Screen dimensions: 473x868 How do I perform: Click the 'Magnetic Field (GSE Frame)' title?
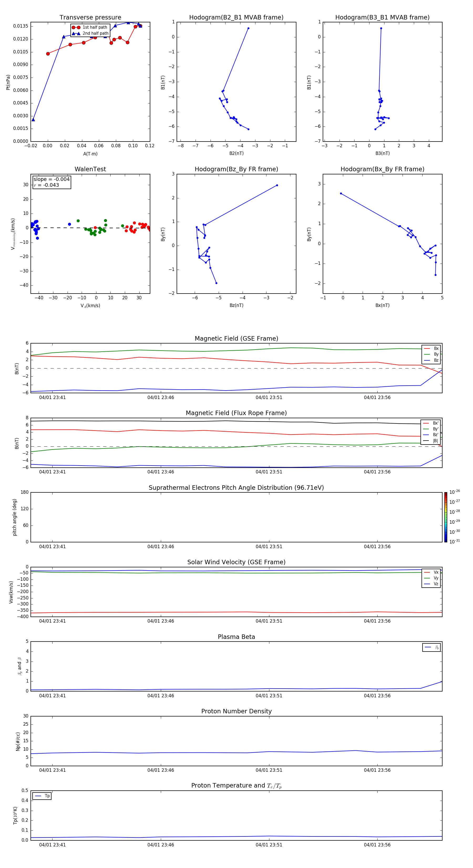(x=236, y=339)
